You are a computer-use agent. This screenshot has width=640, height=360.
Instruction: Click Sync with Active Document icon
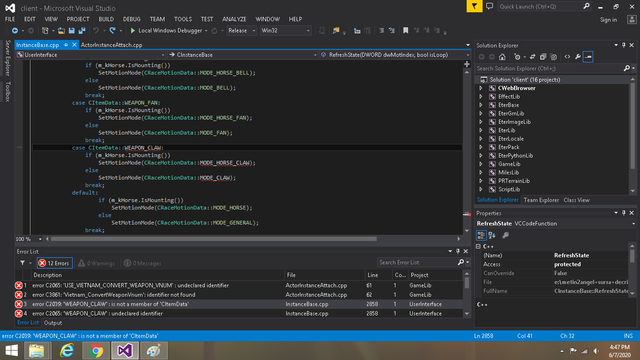(x=532, y=57)
